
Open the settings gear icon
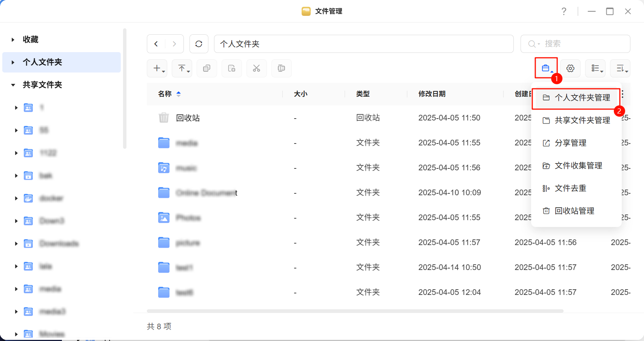click(570, 68)
